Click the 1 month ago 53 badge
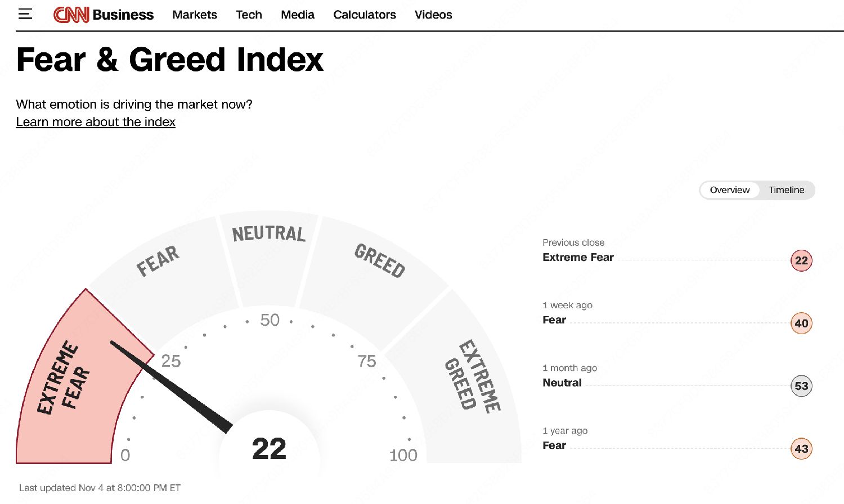This screenshot has width=844, height=504. click(x=801, y=386)
